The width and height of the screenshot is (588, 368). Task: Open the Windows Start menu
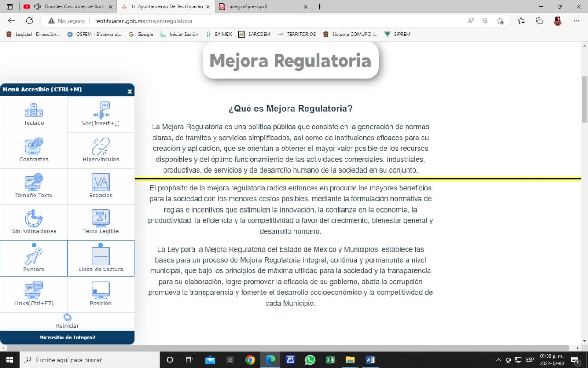click(10, 360)
